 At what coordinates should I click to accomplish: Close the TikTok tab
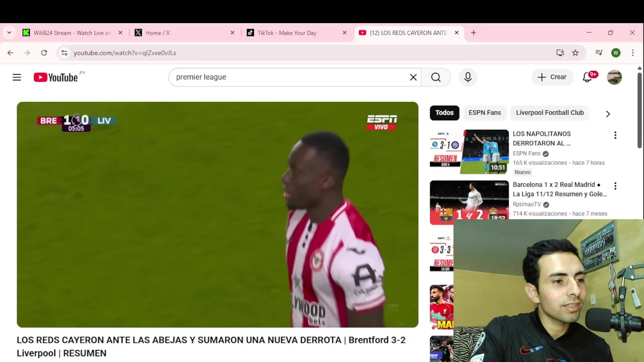coord(345,33)
